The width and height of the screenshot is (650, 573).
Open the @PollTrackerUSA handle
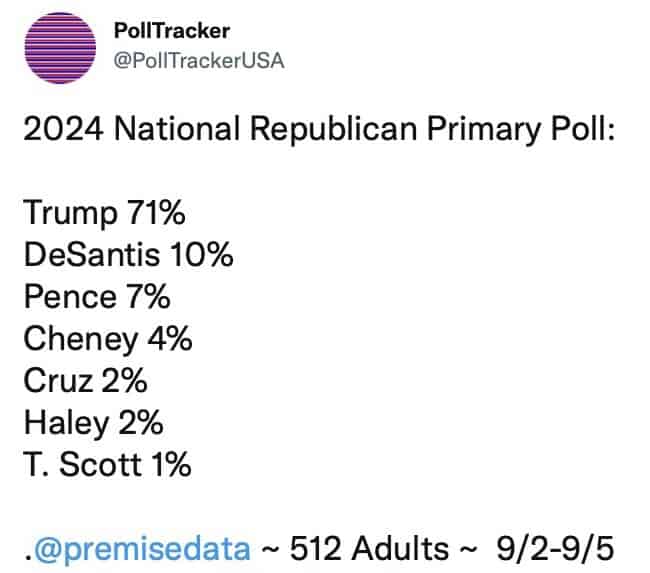(x=199, y=61)
